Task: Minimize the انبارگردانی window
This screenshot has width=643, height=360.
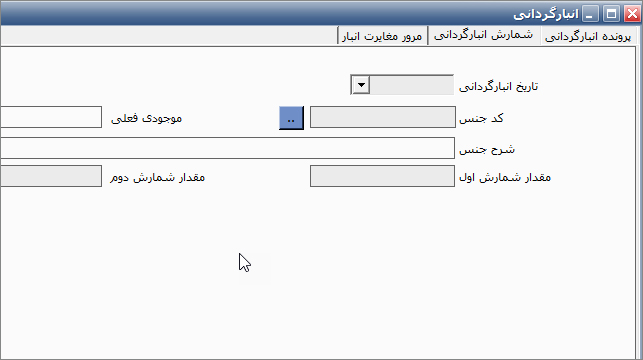Action: click(590, 14)
